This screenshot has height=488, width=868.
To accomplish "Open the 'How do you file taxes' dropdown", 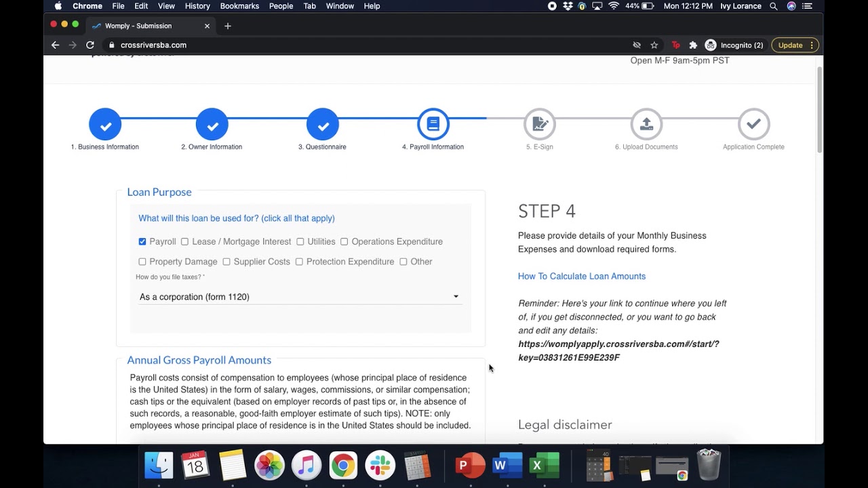I will click(299, 297).
